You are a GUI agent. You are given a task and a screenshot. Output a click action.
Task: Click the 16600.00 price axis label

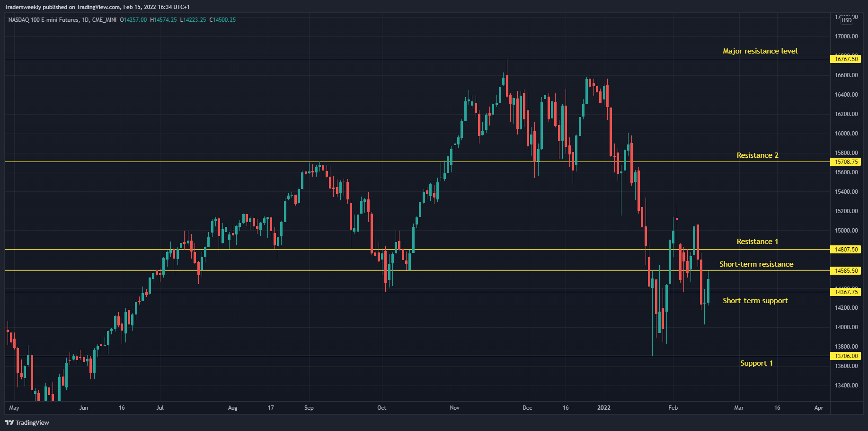point(846,75)
